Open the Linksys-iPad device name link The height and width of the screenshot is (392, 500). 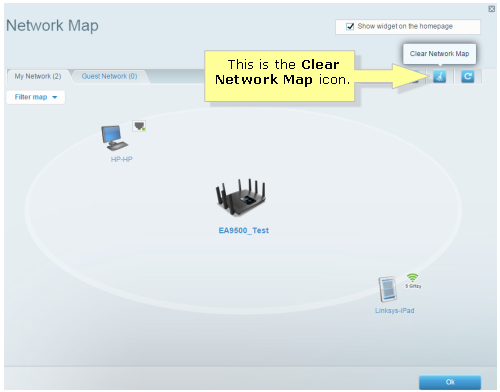coord(395,311)
